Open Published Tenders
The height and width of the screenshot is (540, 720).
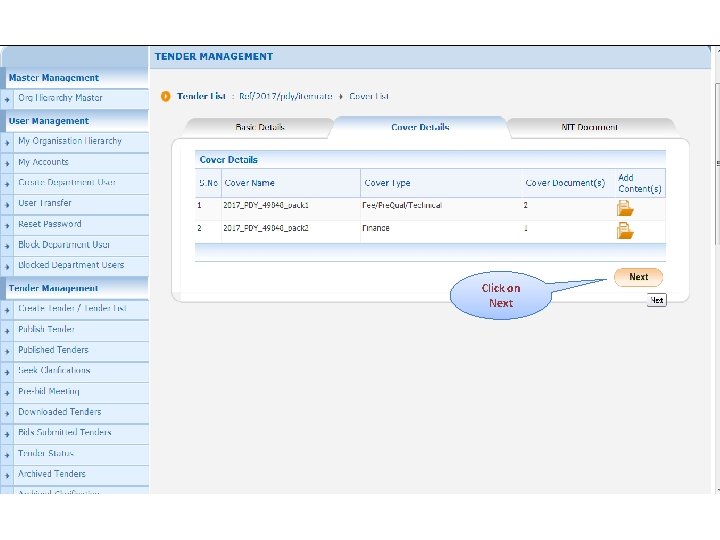click(x=53, y=350)
